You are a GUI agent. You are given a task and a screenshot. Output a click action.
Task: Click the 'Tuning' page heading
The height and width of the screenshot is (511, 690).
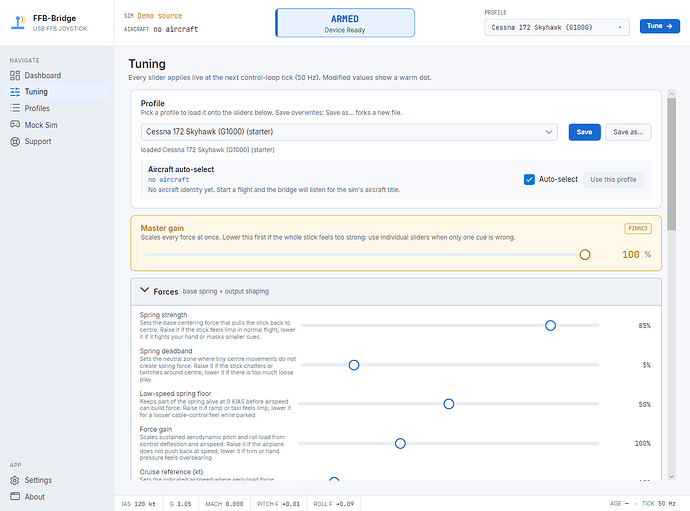pyautogui.click(x=147, y=64)
